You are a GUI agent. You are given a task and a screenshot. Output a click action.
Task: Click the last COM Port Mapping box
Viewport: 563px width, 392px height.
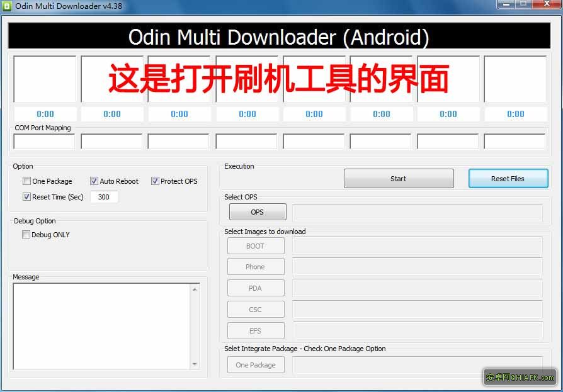click(515, 142)
